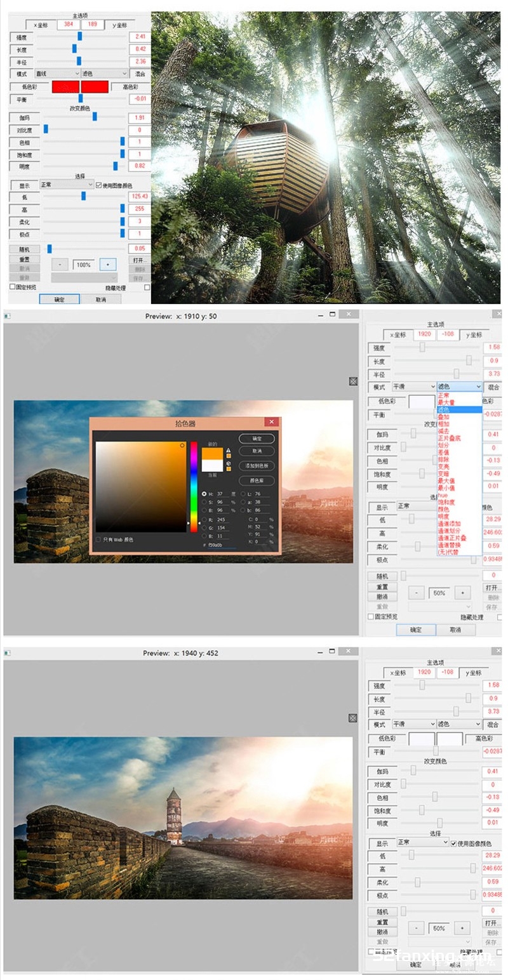Check 固定预览 beside Preview x: 1910 window

click(x=371, y=616)
